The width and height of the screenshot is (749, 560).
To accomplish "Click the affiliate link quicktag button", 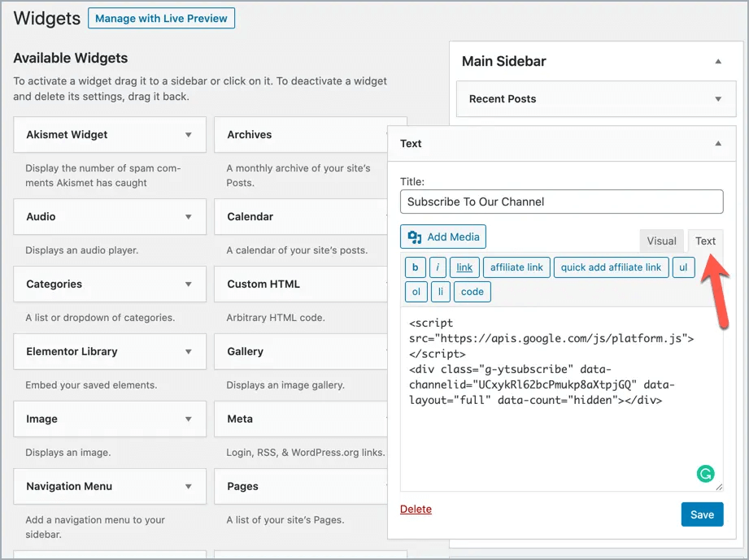I will point(516,267).
